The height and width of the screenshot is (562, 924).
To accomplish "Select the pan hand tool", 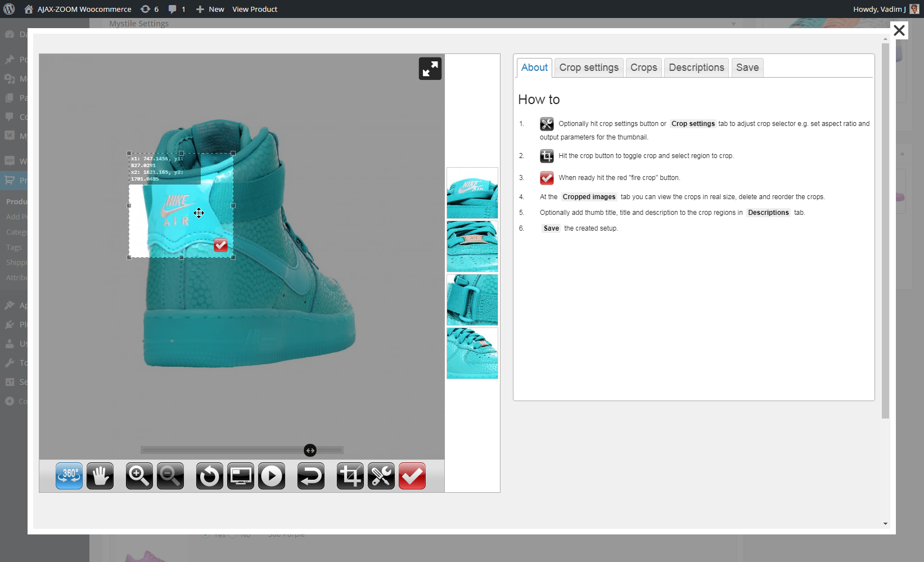I will [100, 476].
